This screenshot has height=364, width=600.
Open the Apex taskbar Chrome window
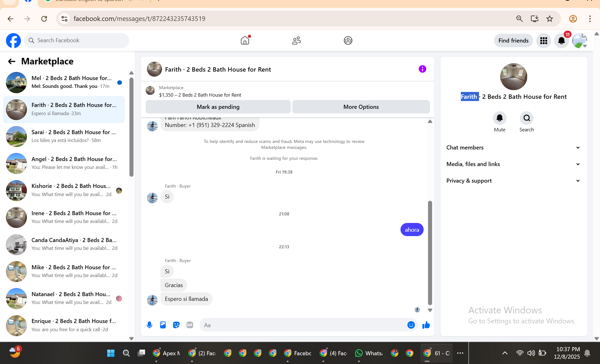pyautogui.click(x=166, y=353)
